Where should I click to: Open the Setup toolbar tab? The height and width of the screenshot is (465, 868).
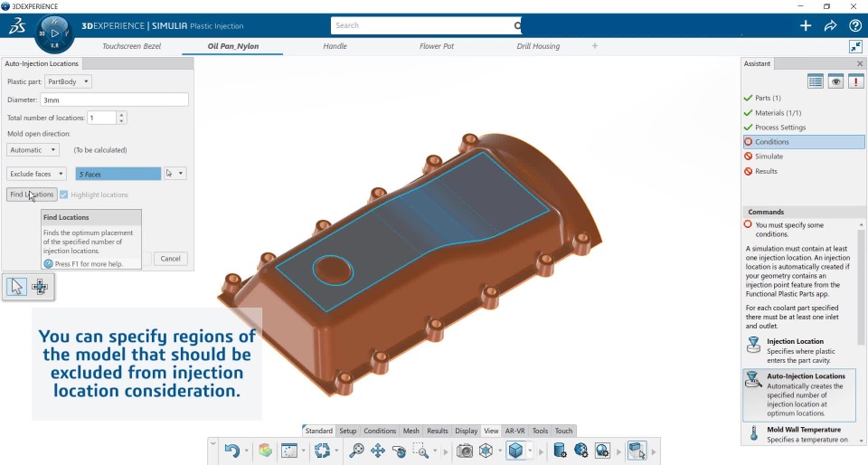pos(347,431)
